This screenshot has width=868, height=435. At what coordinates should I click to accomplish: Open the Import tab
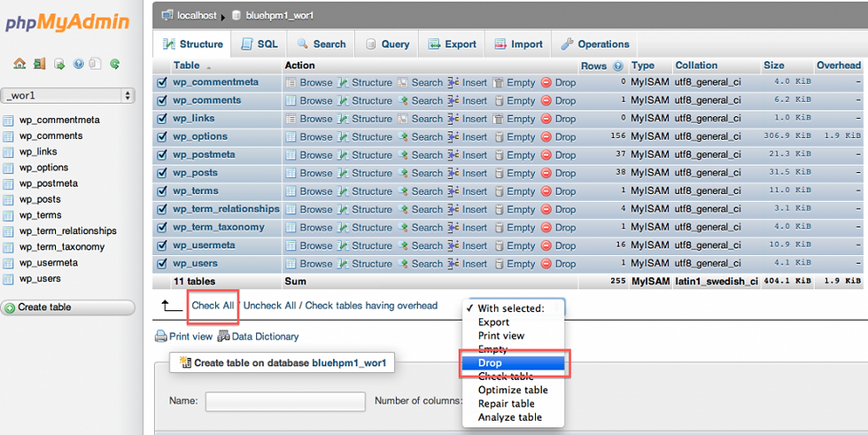click(x=519, y=44)
